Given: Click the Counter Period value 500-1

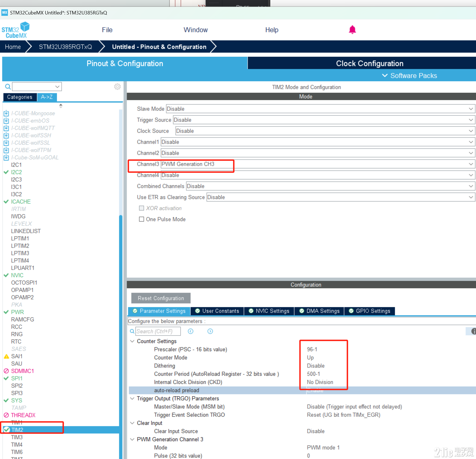Looking at the screenshot, I should 313,374.
